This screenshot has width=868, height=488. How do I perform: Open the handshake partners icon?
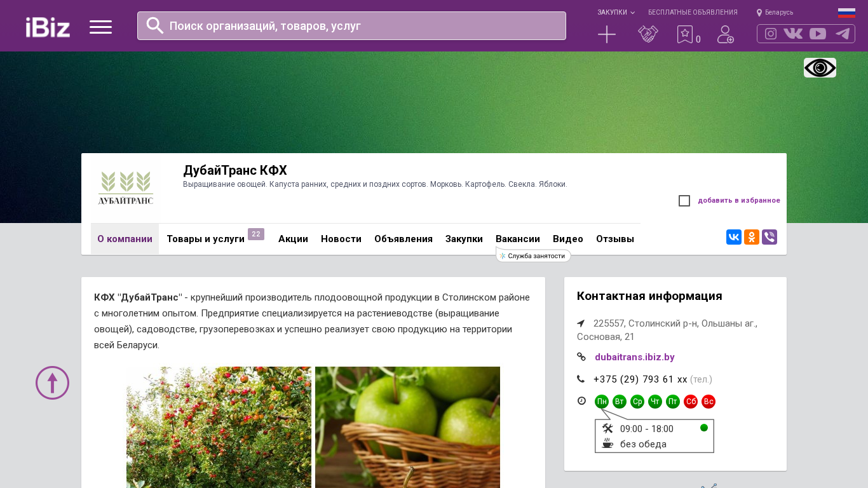648,34
